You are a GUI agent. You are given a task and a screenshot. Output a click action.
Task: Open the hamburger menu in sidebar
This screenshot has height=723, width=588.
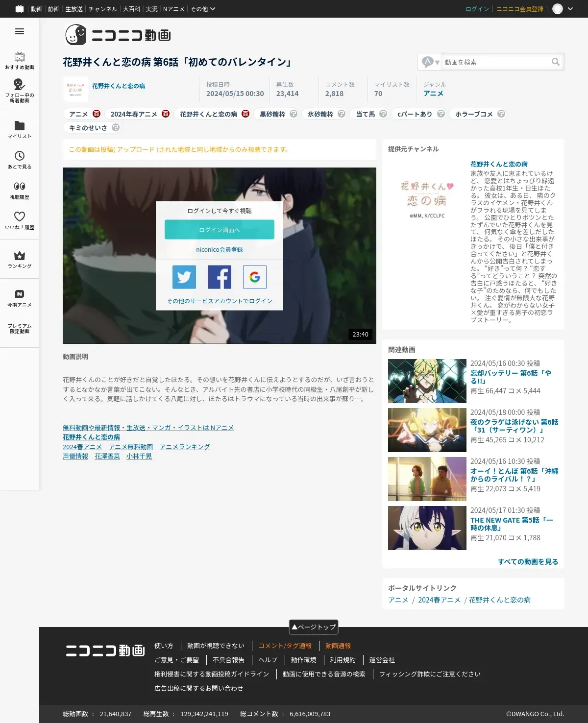20,31
